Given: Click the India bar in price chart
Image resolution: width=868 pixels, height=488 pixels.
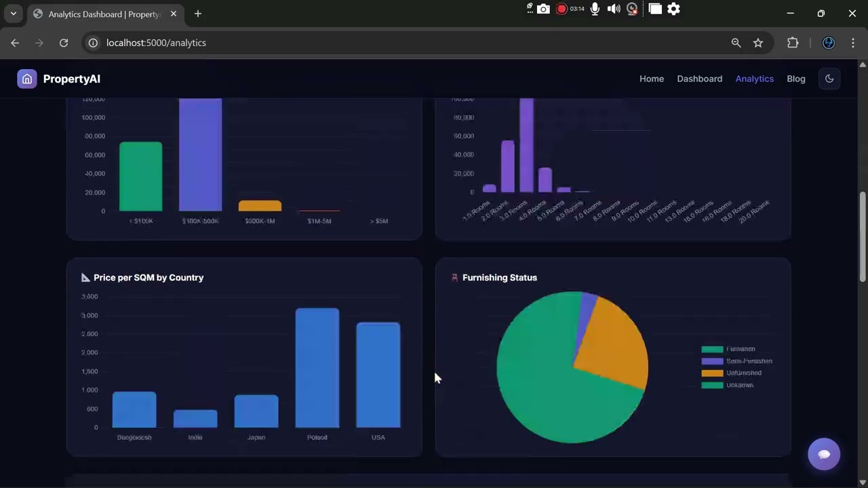Looking at the screenshot, I should tap(195, 419).
